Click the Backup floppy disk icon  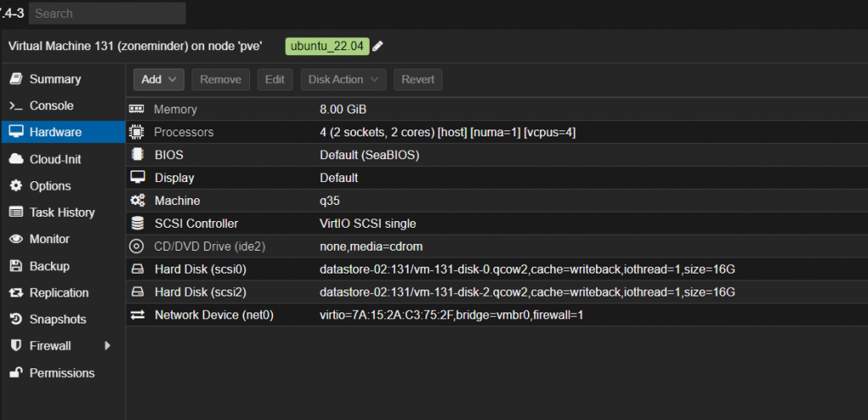point(15,266)
